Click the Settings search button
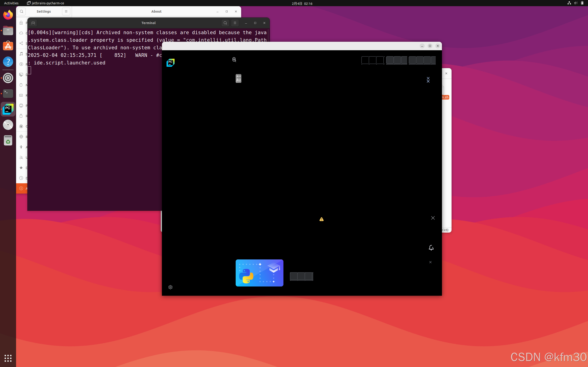This screenshot has height=367, width=588. (x=22, y=11)
